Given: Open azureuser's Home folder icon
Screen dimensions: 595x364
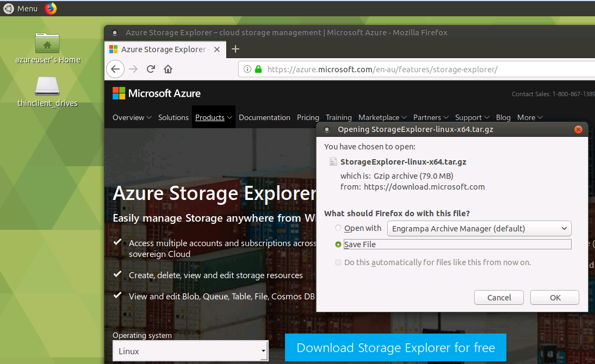Looking at the screenshot, I should click(47, 42).
